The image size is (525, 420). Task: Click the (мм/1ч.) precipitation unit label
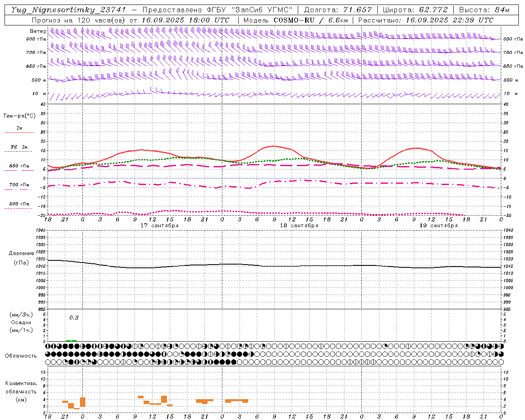pos(21,330)
